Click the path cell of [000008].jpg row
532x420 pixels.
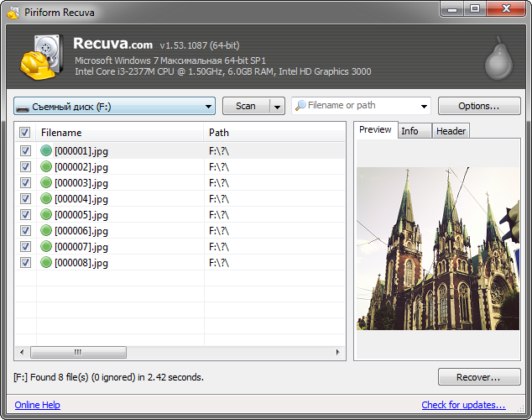(x=274, y=262)
